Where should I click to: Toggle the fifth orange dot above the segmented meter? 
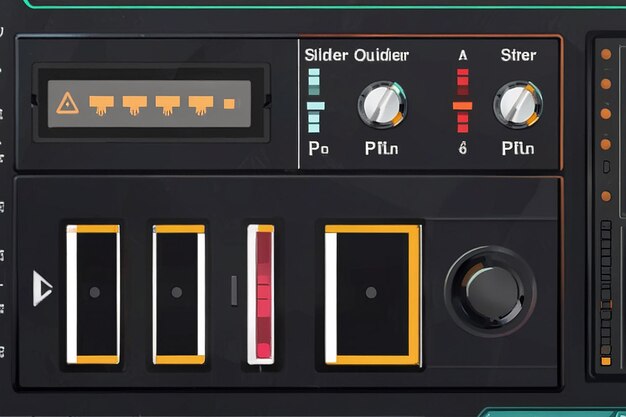point(606,196)
